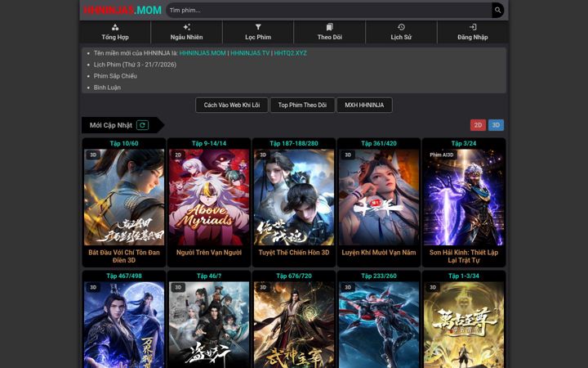588x368 pixels.
Task: Click the search magnifier icon
Action: pos(497,10)
